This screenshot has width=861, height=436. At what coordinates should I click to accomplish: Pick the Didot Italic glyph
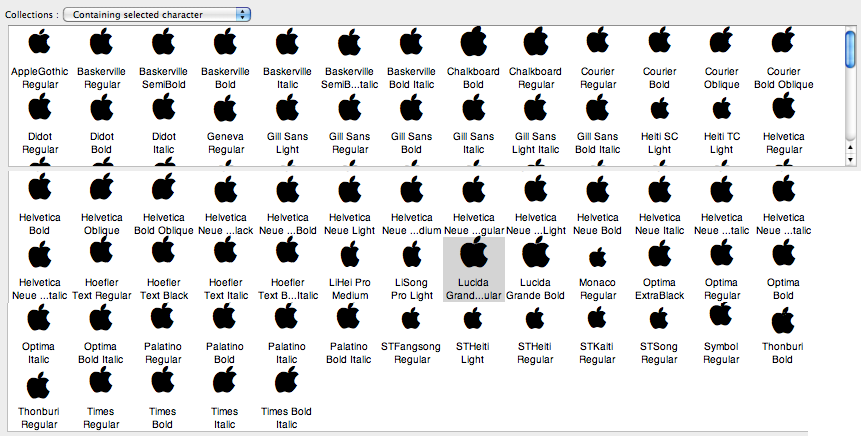tap(163, 108)
